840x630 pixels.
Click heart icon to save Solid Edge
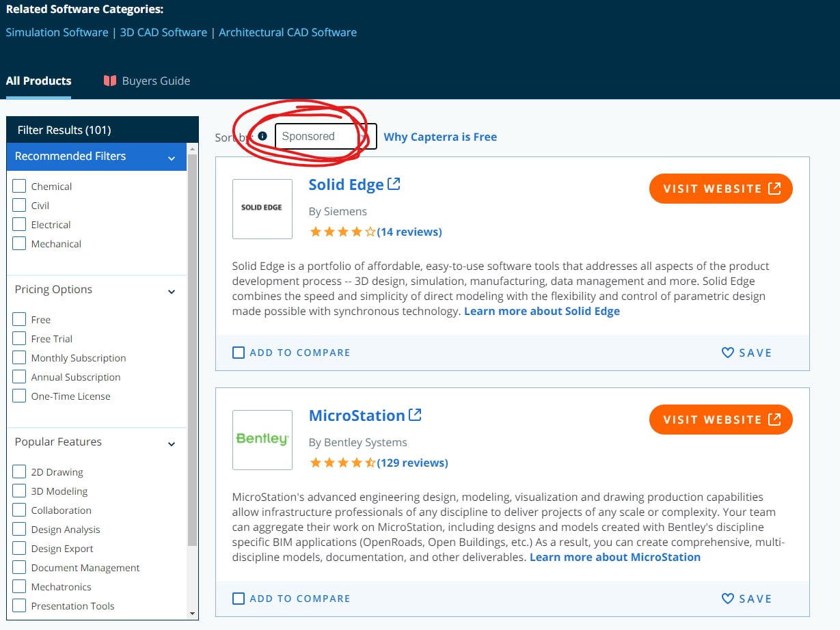coord(728,353)
